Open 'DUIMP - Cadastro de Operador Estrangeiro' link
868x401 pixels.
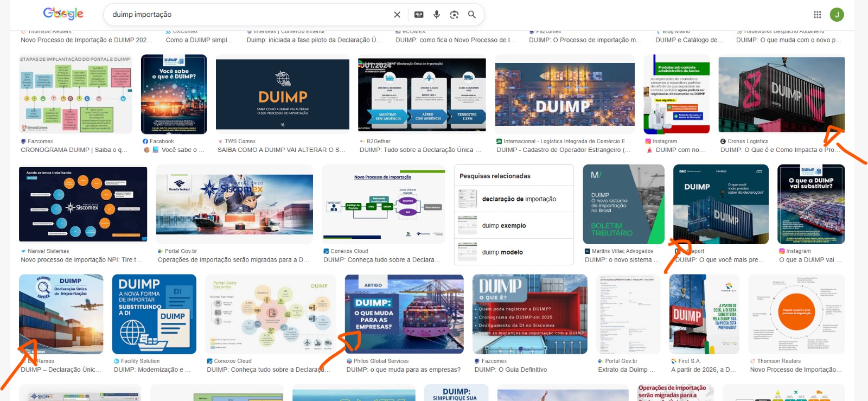click(564, 150)
